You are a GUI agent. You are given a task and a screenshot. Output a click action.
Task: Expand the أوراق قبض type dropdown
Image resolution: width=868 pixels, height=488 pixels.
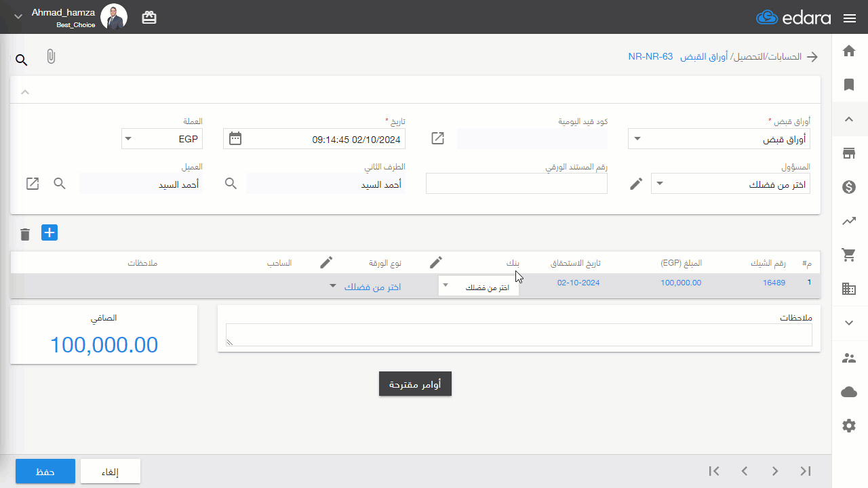(719, 139)
